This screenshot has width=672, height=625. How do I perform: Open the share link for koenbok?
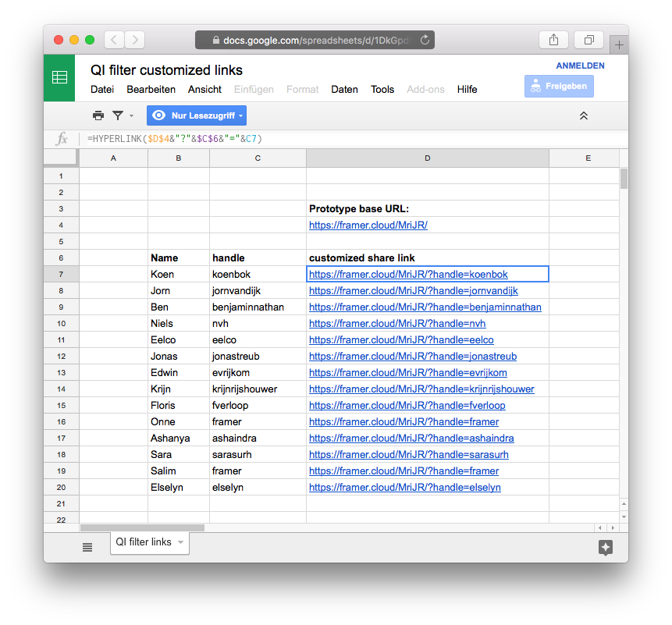pos(408,274)
